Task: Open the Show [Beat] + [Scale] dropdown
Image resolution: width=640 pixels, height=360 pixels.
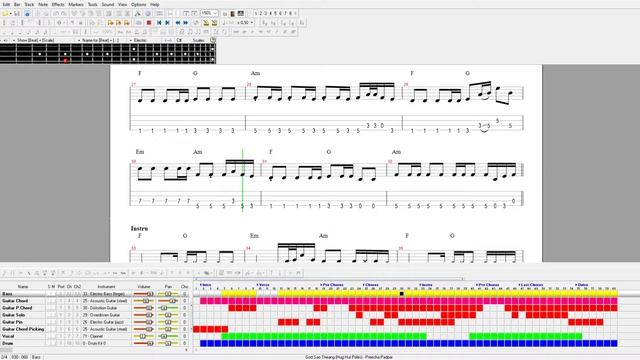Action: pyautogui.click(x=35, y=40)
